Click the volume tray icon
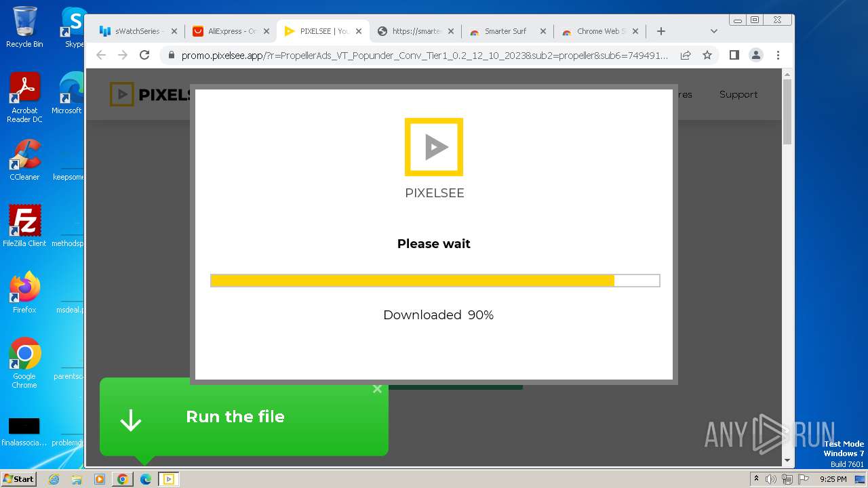 click(x=771, y=479)
